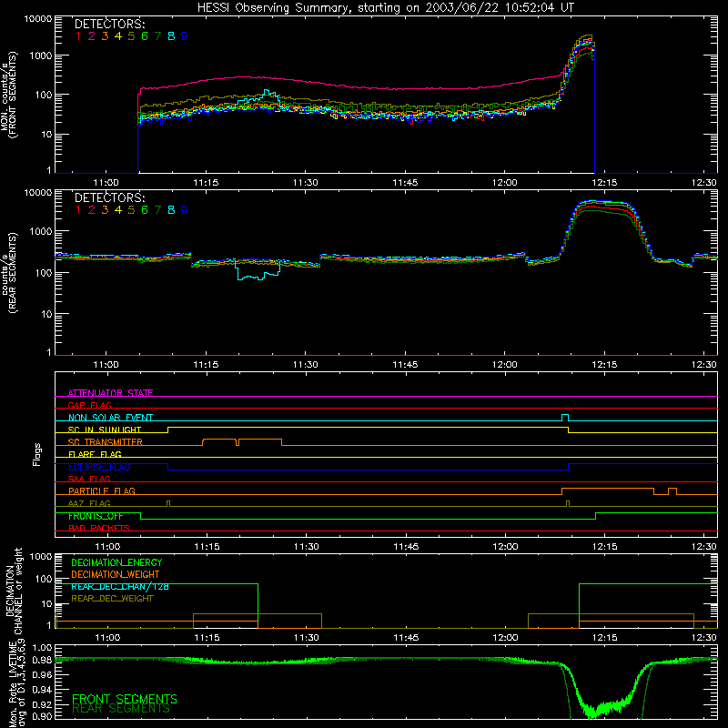Click the ECLIPSE_FLAG label
Viewport: 728px width, 728px height.
[x=99, y=467]
